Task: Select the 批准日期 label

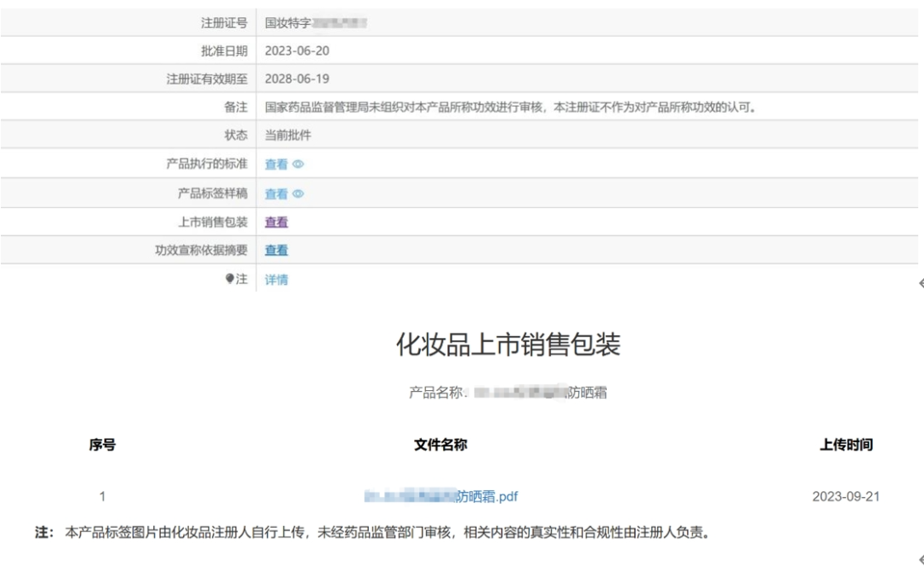Action: pyautogui.click(x=224, y=50)
